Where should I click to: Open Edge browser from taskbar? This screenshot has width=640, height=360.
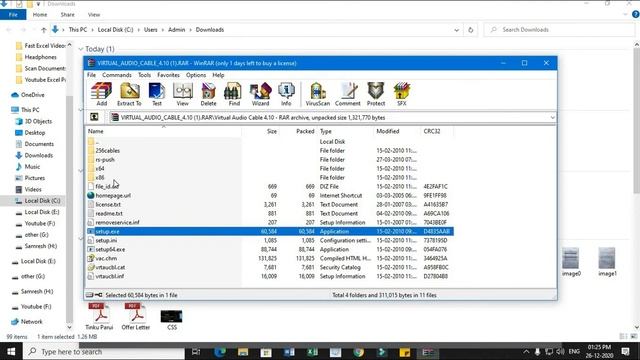(x=220, y=352)
